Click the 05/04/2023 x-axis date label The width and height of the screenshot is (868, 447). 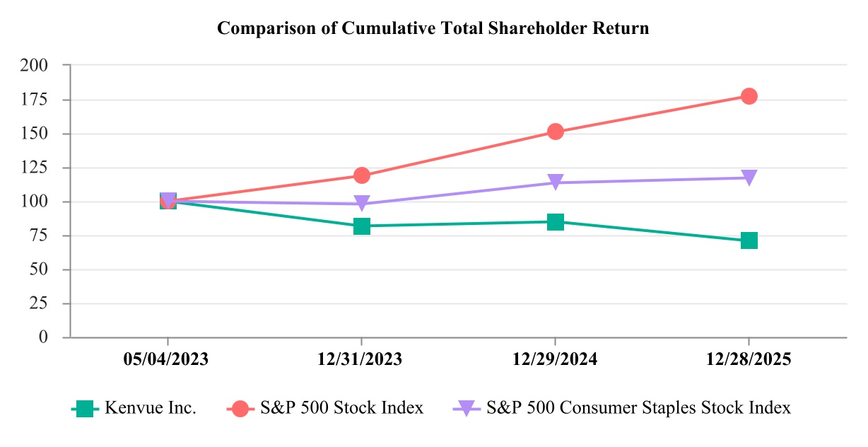pyautogui.click(x=168, y=359)
